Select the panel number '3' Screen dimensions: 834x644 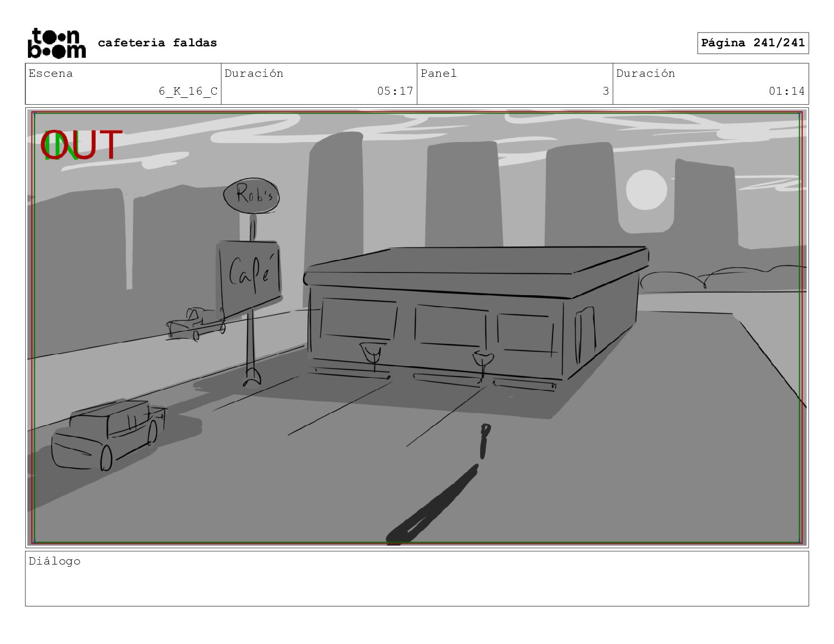(605, 91)
